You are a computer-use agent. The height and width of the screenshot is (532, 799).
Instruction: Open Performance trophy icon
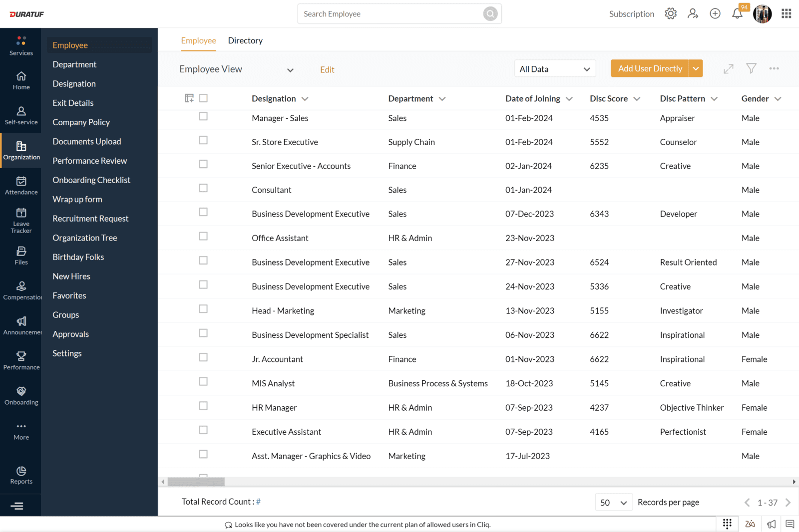click(21, 356)
